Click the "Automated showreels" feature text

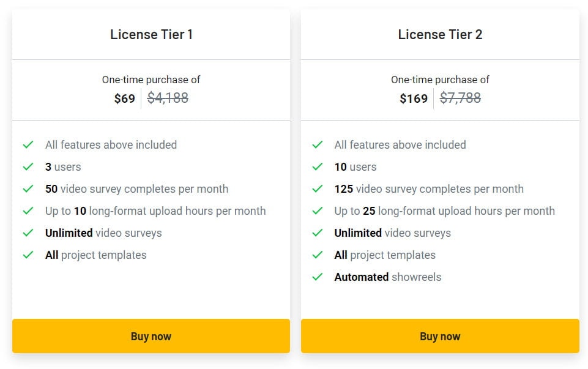pyautogui.click(x=387, y=277)
